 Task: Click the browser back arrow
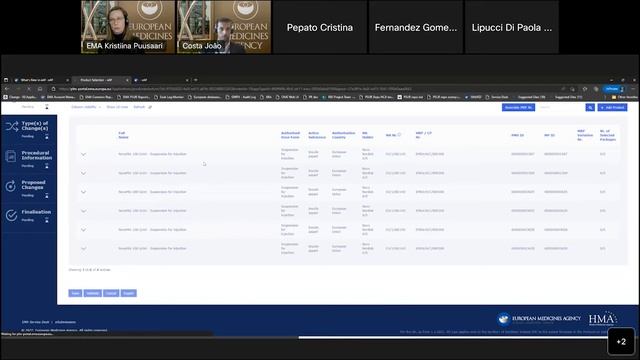[7, 89]
